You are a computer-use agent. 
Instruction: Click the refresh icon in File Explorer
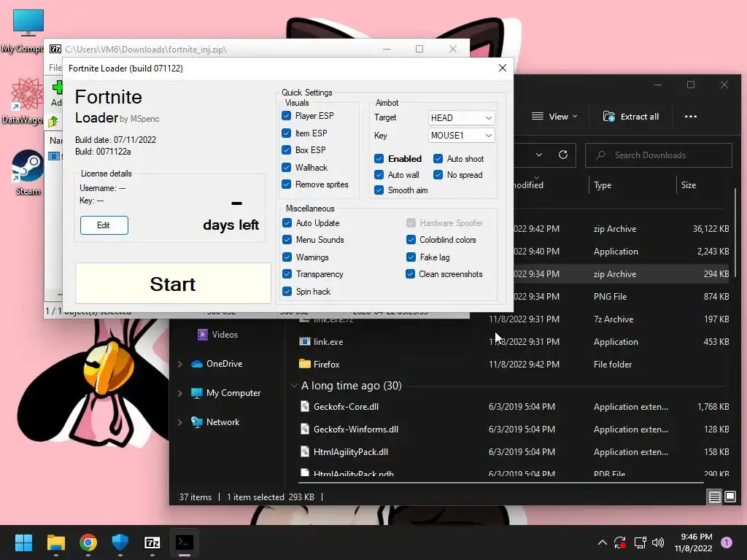click(x=563, y=155)
